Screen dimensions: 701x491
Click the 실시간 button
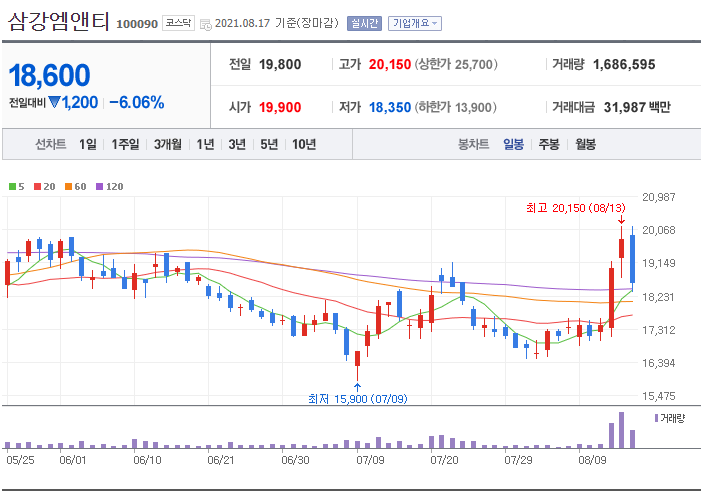pos(364,23)
